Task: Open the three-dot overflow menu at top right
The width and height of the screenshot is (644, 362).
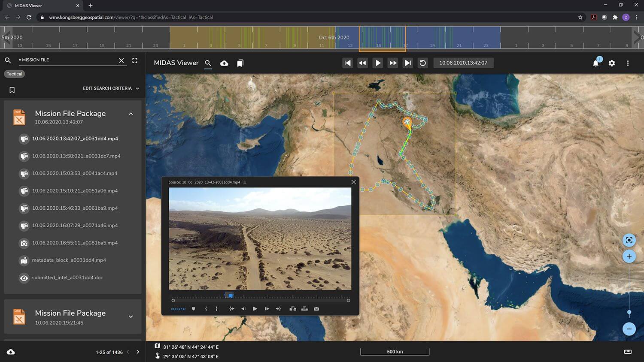Action: tap(628, 63)
